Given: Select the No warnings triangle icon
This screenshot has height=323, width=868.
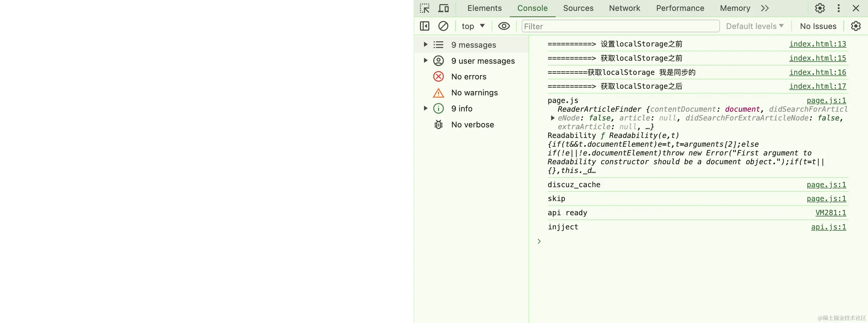Looking at the screenshot, I should (x=439, y=93).
